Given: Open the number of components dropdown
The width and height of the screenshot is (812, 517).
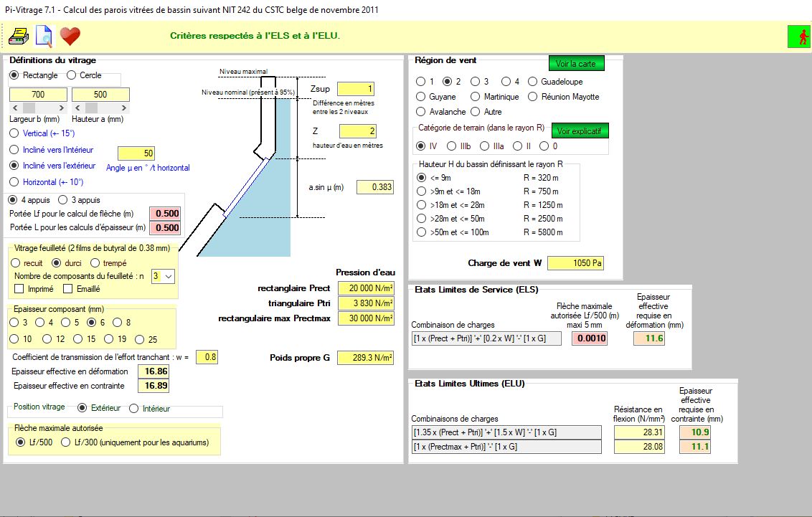Looking at the screenshot, I should [168, 276].
